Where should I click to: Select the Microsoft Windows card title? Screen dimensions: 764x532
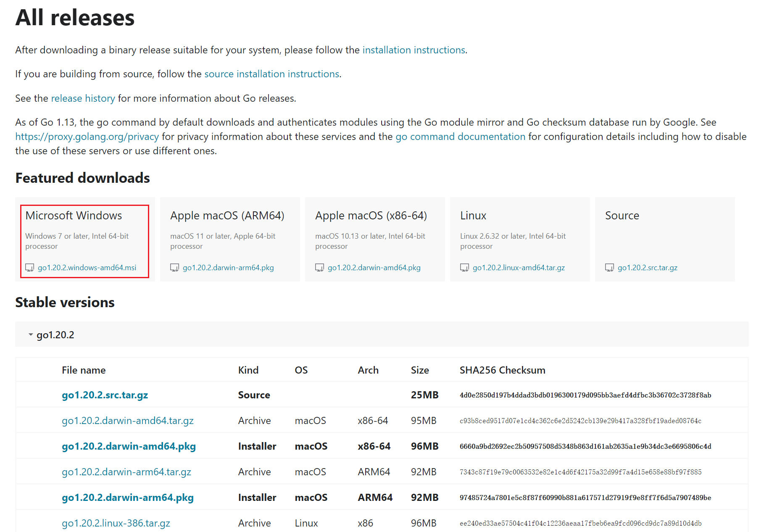[x=74, y=216]
